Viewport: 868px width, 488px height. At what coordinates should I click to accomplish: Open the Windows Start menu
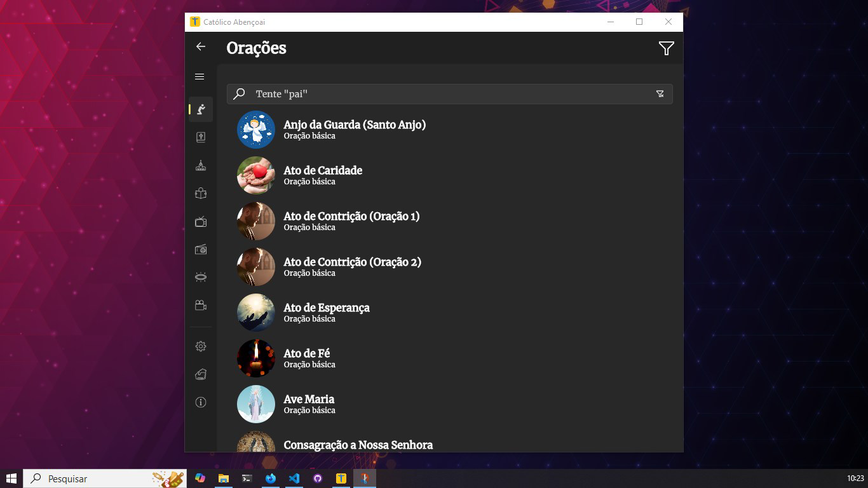pos(11,478)
